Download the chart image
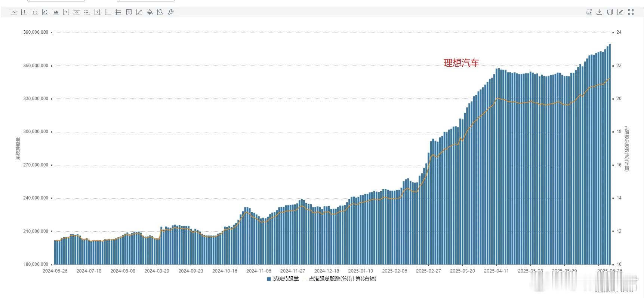644x298 pixels. point(600,12)
